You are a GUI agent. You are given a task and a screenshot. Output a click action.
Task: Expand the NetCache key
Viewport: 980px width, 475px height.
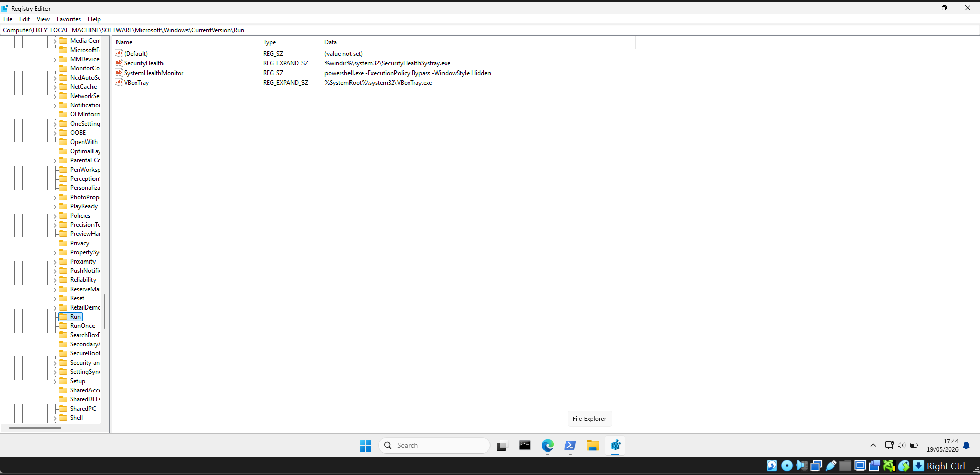[x=55, y=87]
